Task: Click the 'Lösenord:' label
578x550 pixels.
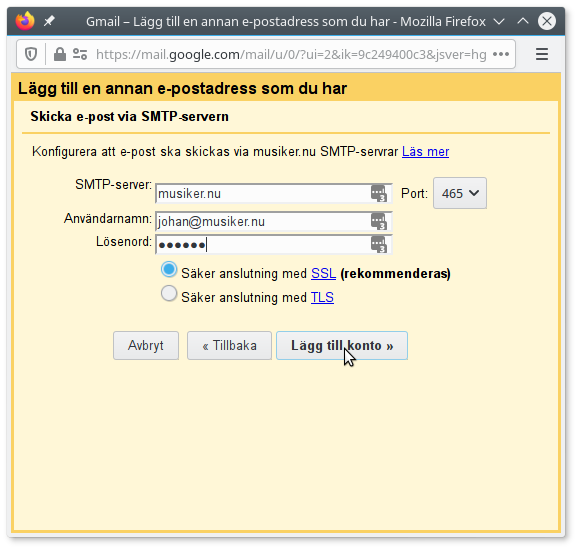Action: (x=124, y=242)
